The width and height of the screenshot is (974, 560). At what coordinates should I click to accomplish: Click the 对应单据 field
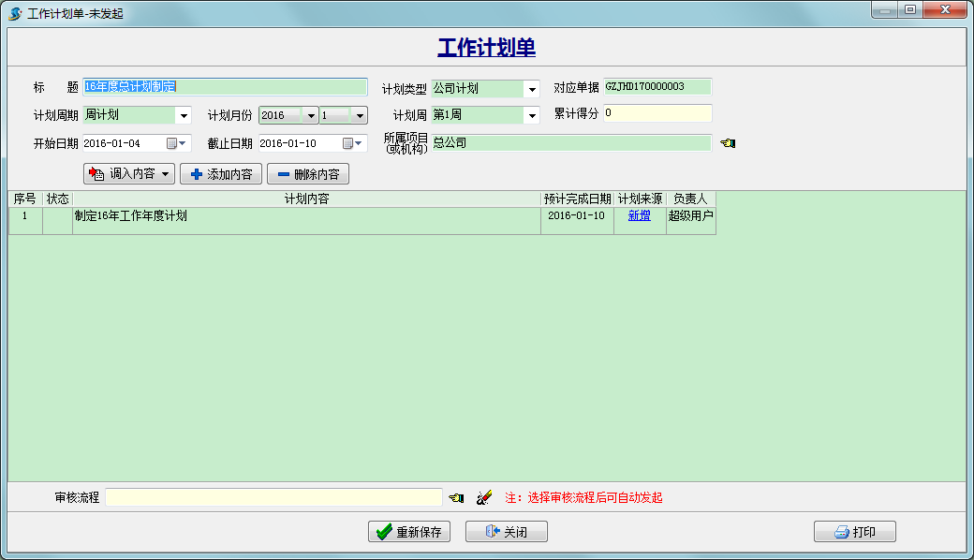coord(657,87)
